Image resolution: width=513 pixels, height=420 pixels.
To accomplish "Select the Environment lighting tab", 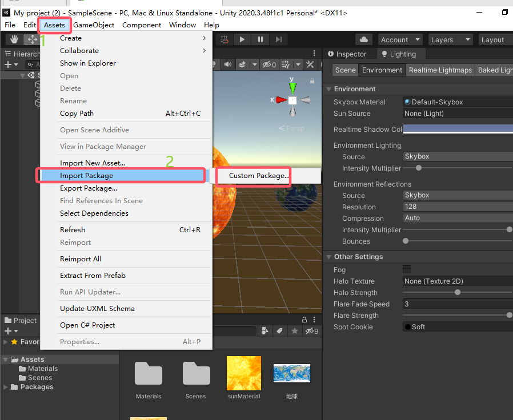I will click(x=382, y=70).
